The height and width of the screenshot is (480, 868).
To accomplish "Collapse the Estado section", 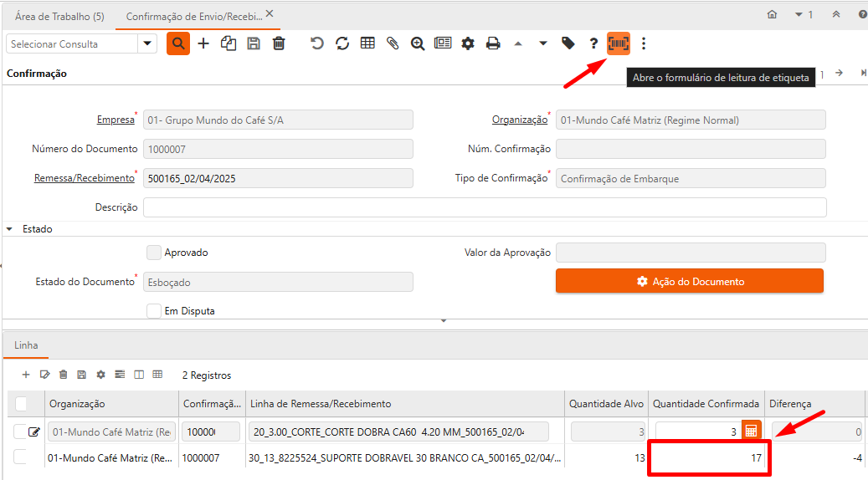I will 10,228.
